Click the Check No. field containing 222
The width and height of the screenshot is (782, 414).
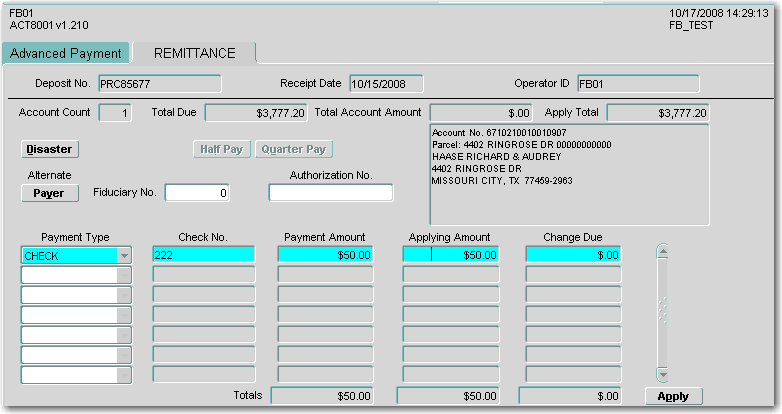[x=203, y=255]
